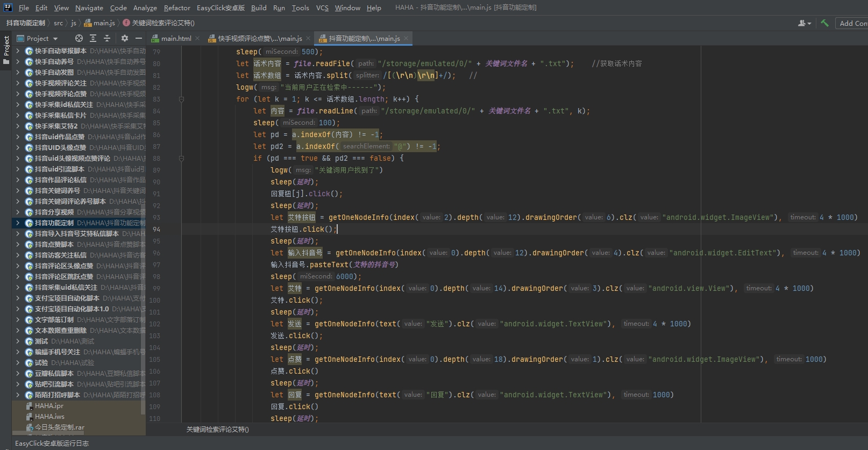Open the Navigate menu

[89, 8]
